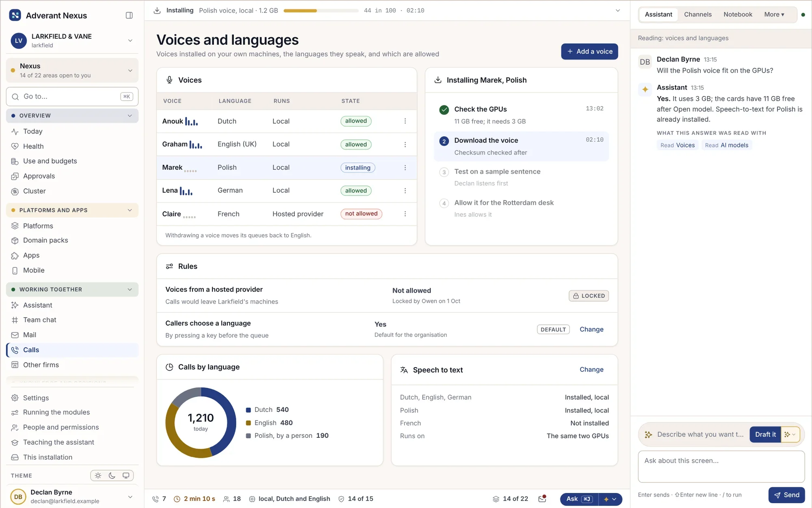
Task: Open the row menu for Anouk voice
Action: coord(405,121)
